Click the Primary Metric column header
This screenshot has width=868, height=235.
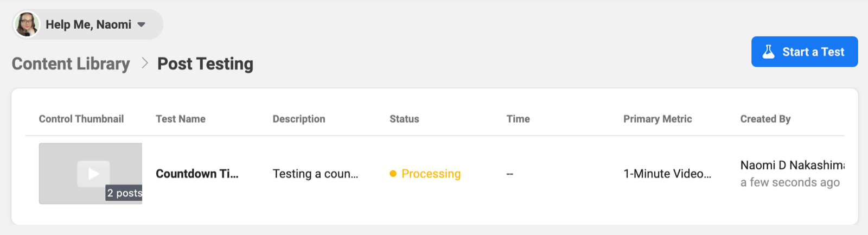tap(658, 119)
